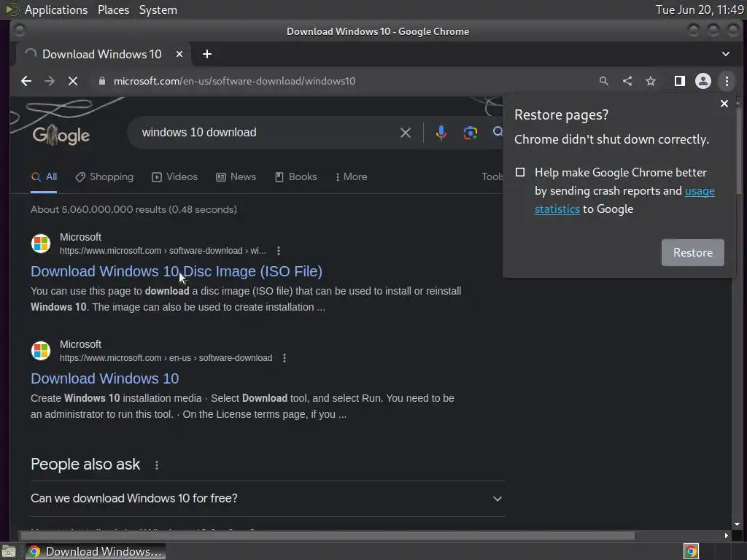The height and width of the screenshot is (560, 747).
Task: Go back using the back arrow
Action: click(x=26, y=81)
